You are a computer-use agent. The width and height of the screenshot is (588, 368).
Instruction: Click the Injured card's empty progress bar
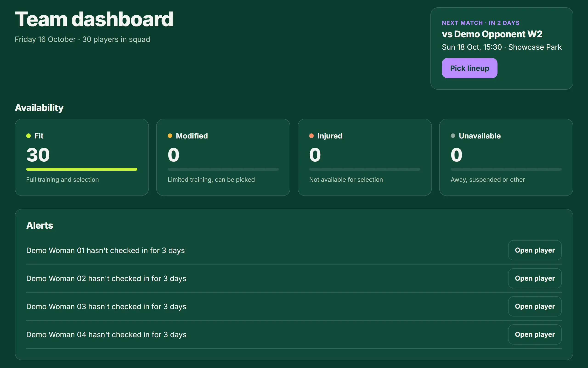point(365,169)
